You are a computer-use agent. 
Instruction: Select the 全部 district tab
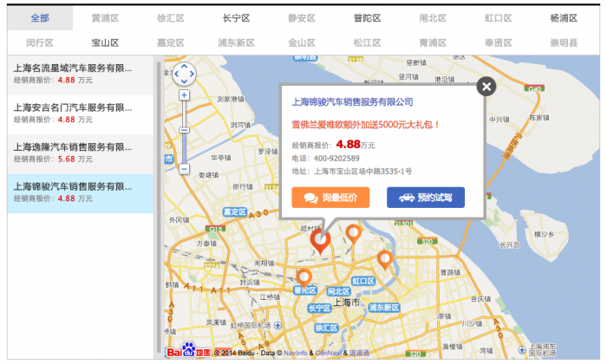pos(40,18)
